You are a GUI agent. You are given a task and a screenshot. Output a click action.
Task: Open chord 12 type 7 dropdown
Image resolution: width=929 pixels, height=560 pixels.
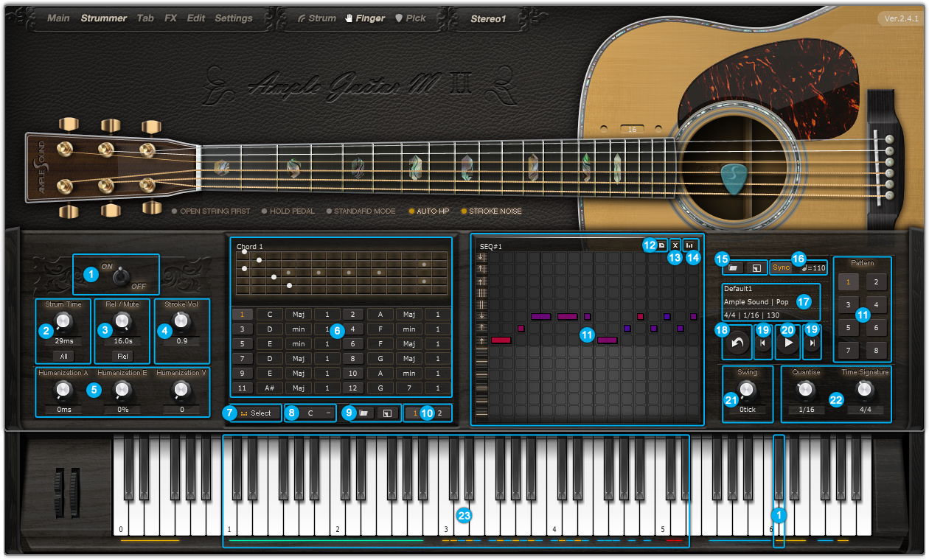pyautogui.click(x=408, y=388)
